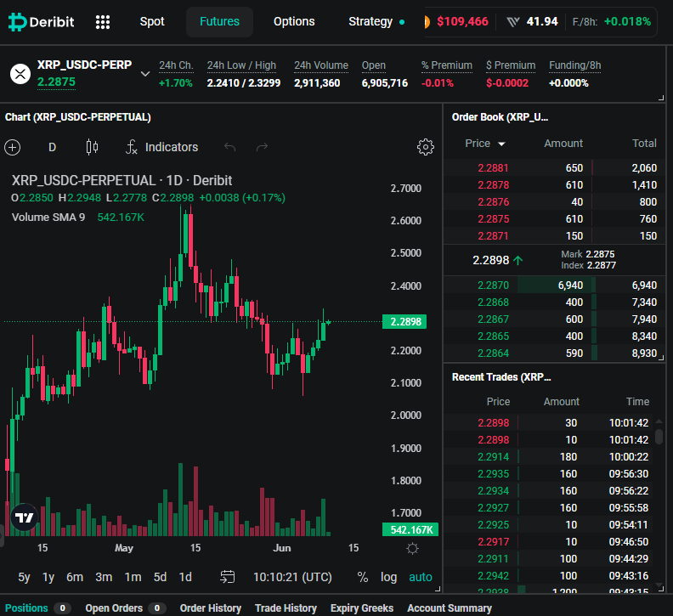Toggle auto scale on chart
This screenshot has height=616, width=673.
point(421,577)
